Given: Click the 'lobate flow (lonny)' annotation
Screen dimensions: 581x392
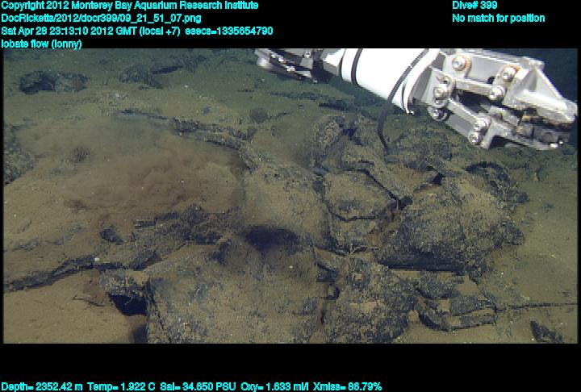Looking at the screenshot, I should (41, 44).
